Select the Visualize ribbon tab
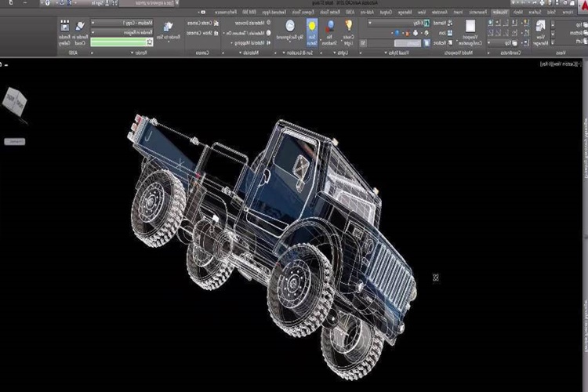The image size is (588, 392). 500,13
